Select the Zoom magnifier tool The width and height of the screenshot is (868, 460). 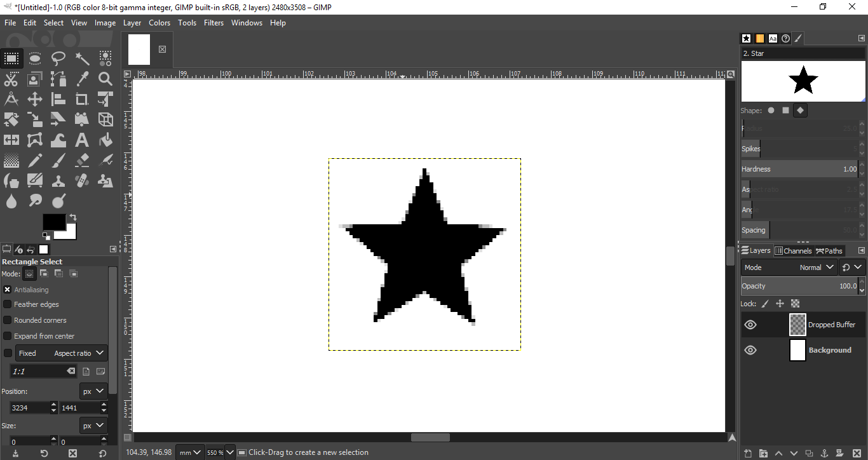coord(105,79)
